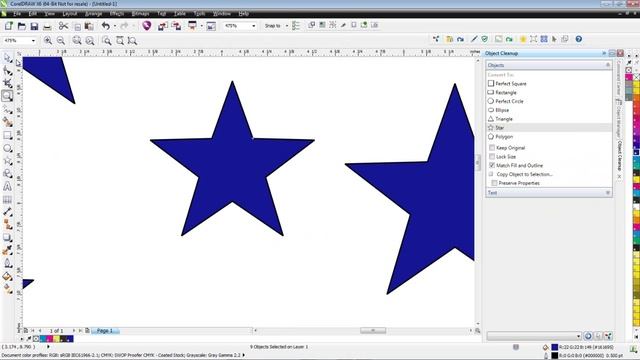Screen dimensions: 640x360
Task: Open the Undo history dropdown arrow
Action: [115, 26]
